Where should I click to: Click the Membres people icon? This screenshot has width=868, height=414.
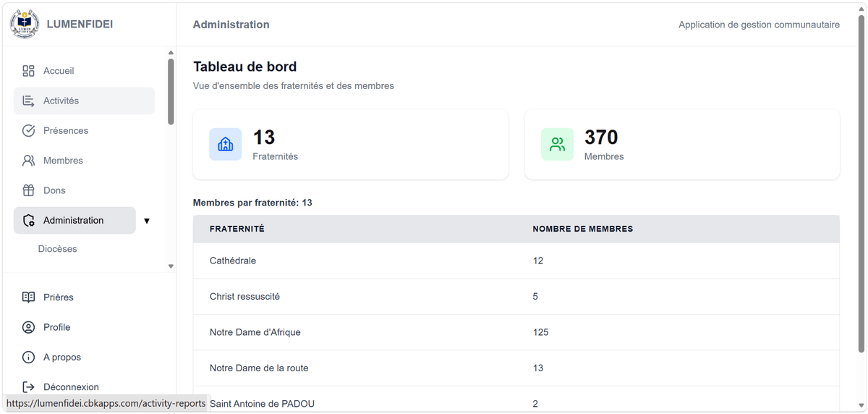tap(28, 161)
